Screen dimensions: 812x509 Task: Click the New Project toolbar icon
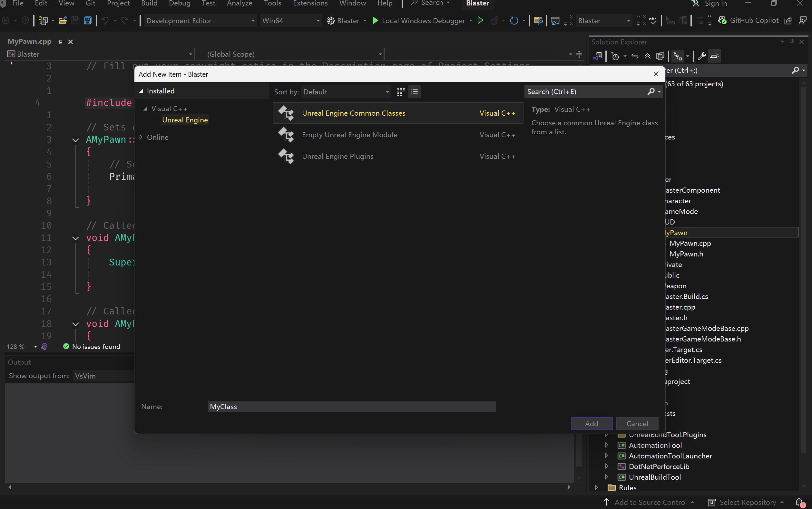[x=43, y=21]
